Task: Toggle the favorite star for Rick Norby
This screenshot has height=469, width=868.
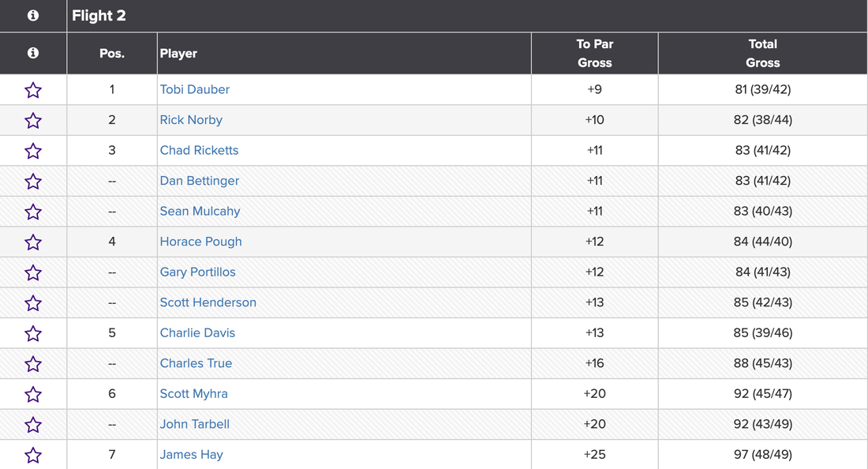Action: 33,121
